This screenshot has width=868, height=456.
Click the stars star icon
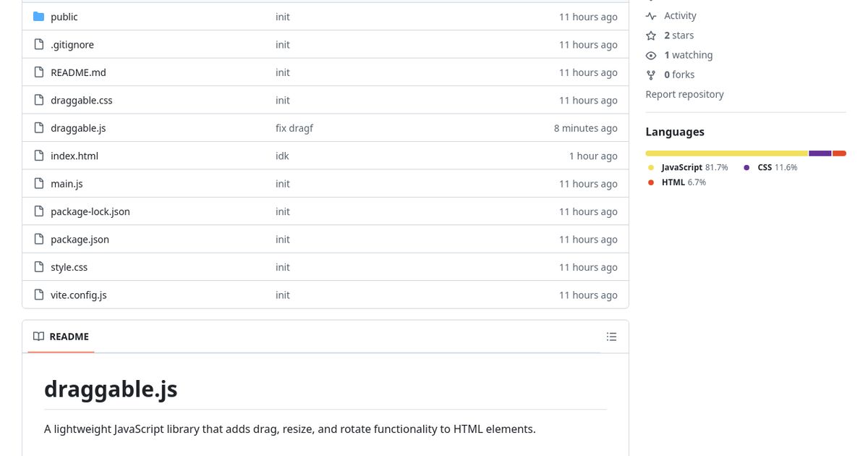pyautogui.click(x=651, y=35)
